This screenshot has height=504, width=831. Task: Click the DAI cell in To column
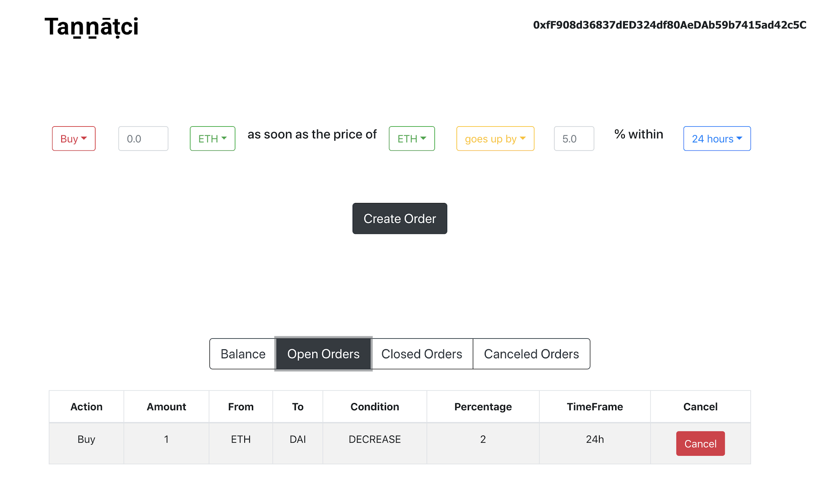click(x=297, y=439)
